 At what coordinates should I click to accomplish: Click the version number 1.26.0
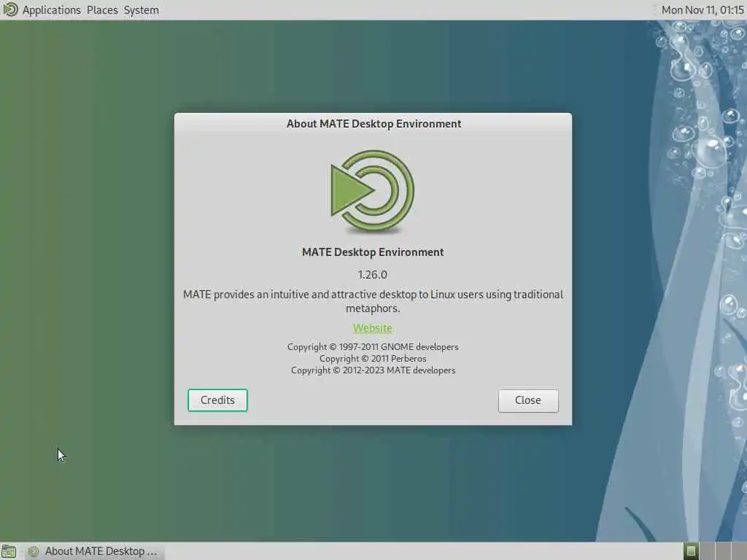coord(373,275)
